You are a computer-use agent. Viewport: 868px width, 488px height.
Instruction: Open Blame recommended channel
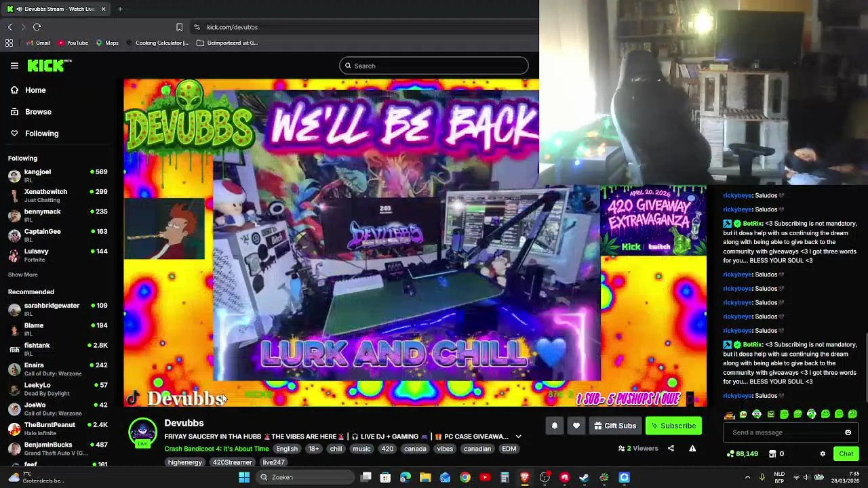coord(58,329)
